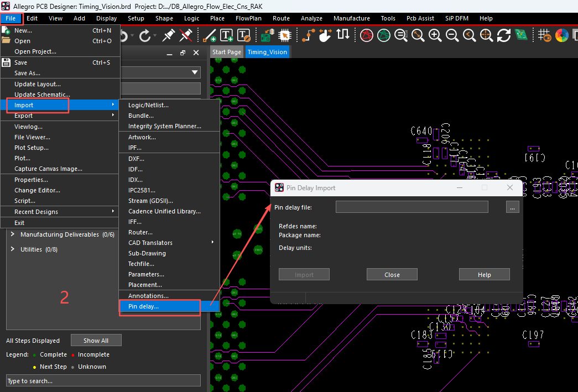Click the Zoom Out magnifier icon
This screenshot has width=578, height=392.
pyautogui.click(x=452, y=35)
